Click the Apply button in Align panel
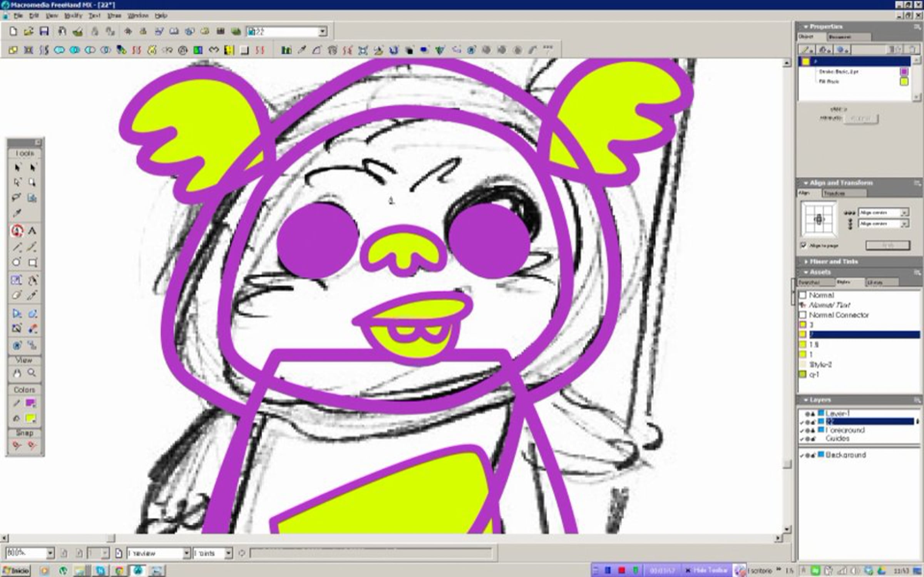Screen dimensions: 924x577 pyautogui.click(x=887, y=245)
